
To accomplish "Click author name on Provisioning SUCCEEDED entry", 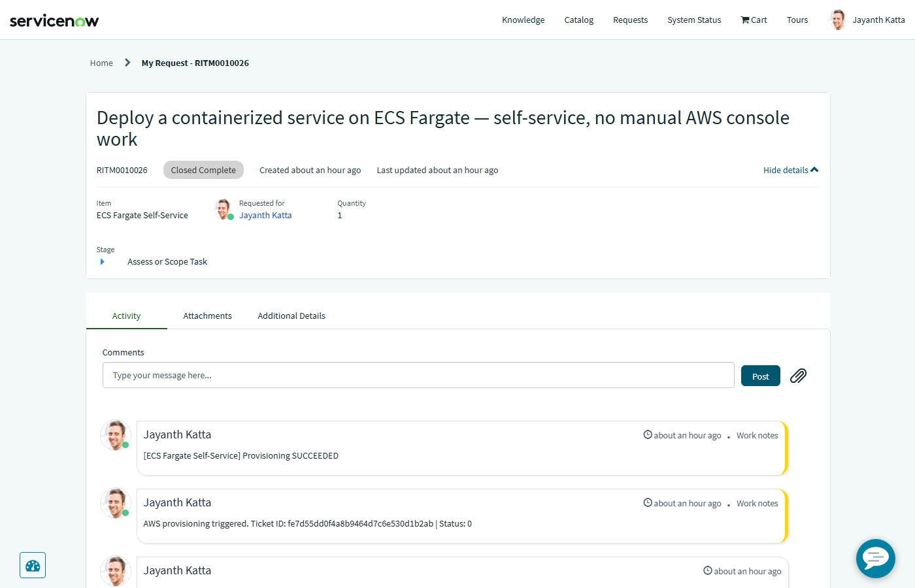I will click(177, 434).
